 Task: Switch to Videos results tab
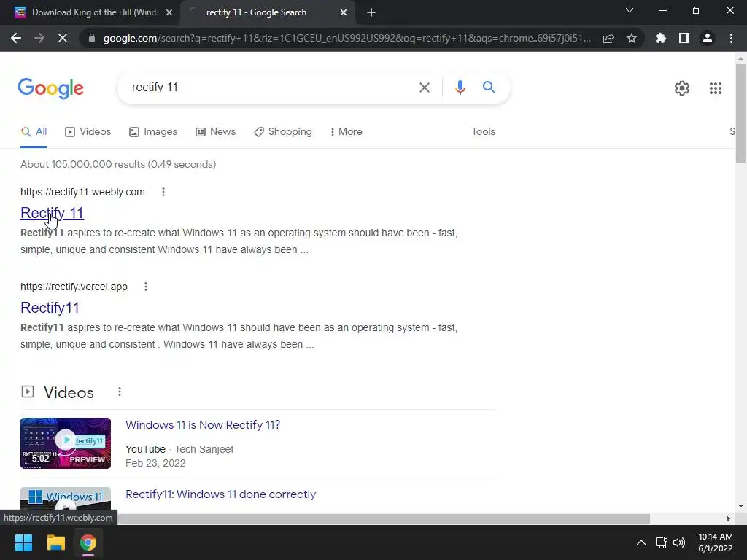[88, 132]
